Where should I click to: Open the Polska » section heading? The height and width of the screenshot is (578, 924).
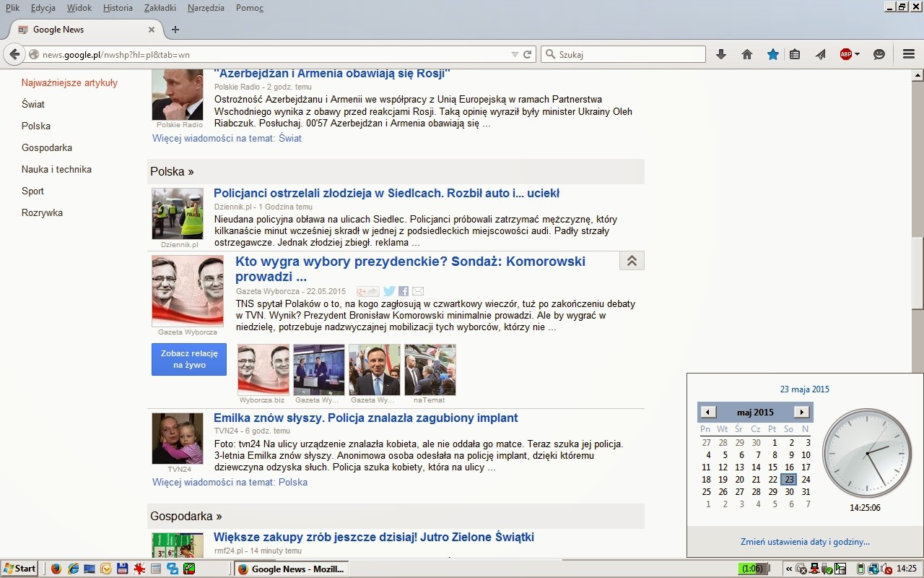(x=172, y=171)
